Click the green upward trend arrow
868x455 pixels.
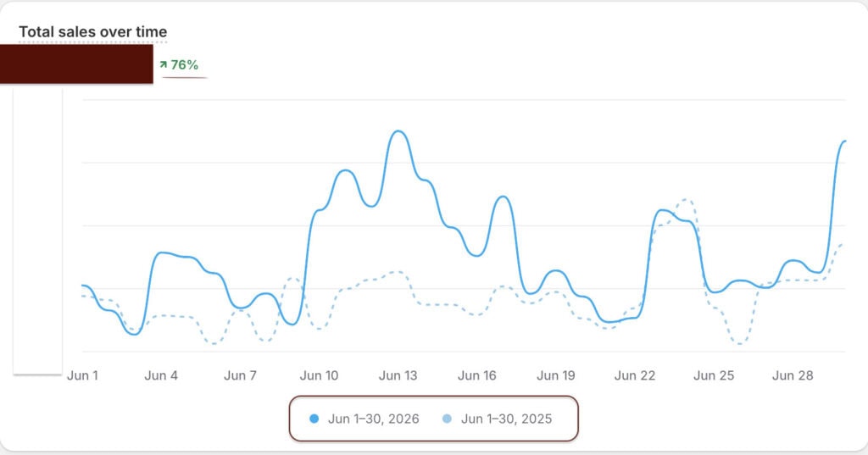click(164, 64)
